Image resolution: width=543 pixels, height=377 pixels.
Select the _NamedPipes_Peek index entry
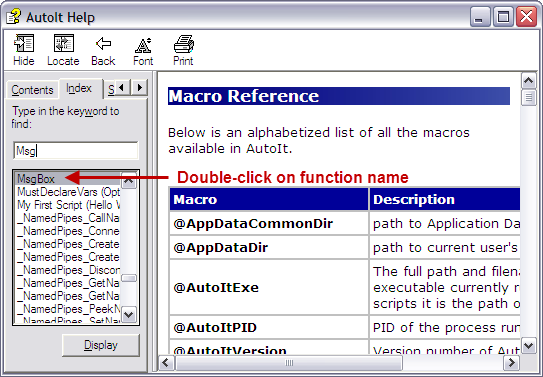coord(68,308)
